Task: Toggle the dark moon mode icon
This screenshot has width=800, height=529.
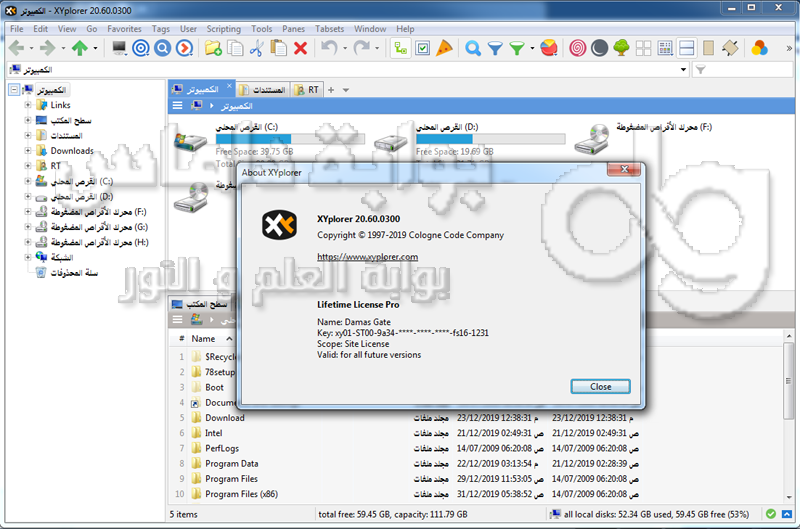Action: tap(599, 48)
